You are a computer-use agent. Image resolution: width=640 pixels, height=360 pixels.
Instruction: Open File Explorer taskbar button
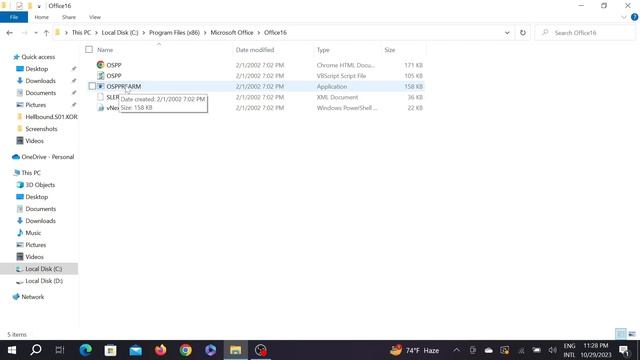tap(236, 350)
